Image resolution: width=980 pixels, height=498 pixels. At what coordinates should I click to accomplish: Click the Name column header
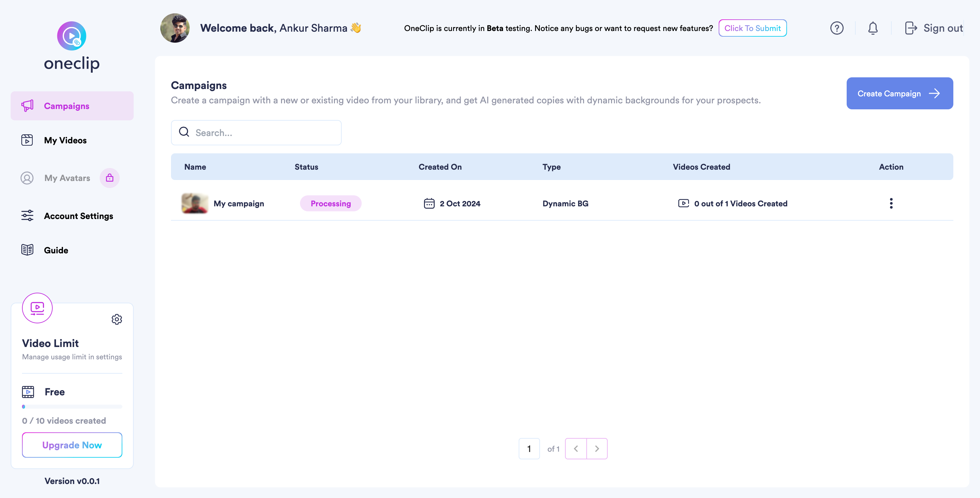[195, 167]
